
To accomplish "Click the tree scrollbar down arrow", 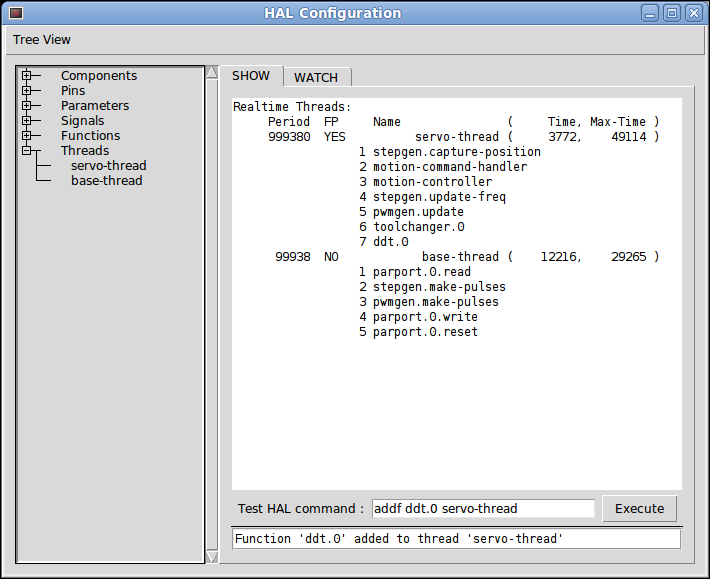I will pos(212,557).
